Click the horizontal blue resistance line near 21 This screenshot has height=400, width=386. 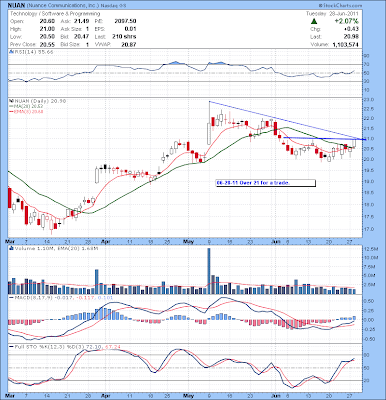(x=324, y=139)
